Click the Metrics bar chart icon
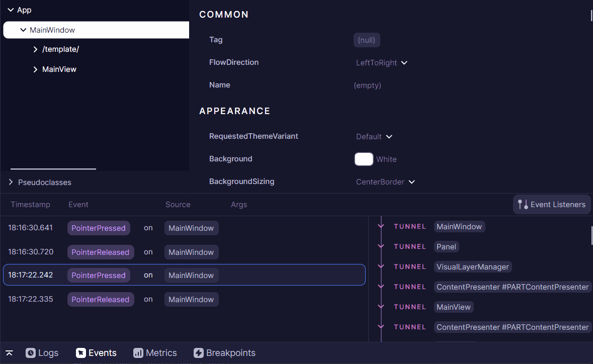 [x=138, y=353]
